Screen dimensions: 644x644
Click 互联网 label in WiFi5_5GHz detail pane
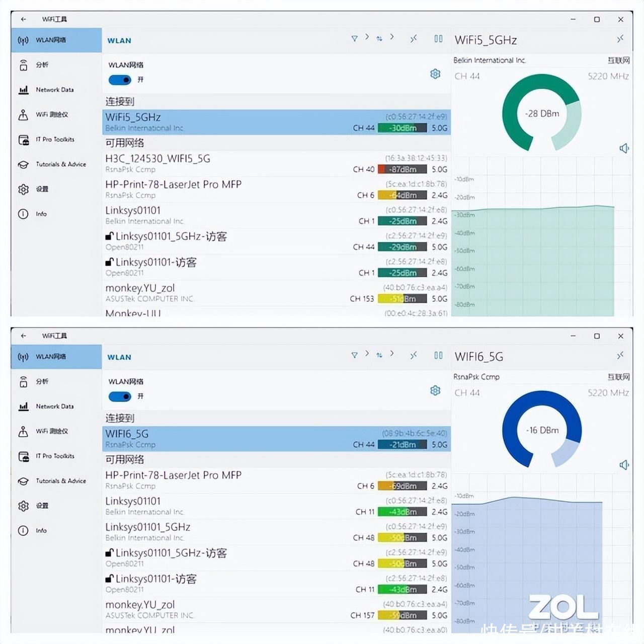[x=618, y=60]
